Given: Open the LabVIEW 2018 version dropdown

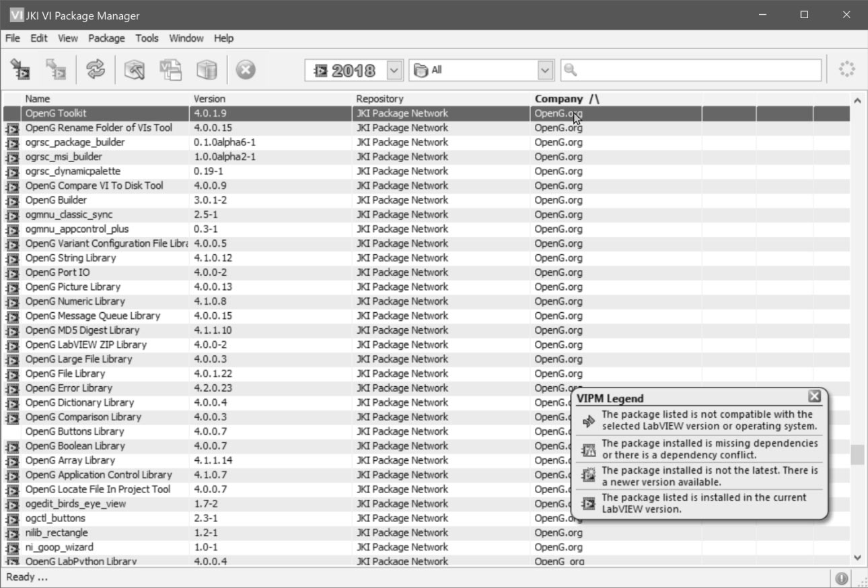Looking at the screenshot, I should [x=394, y=70].
